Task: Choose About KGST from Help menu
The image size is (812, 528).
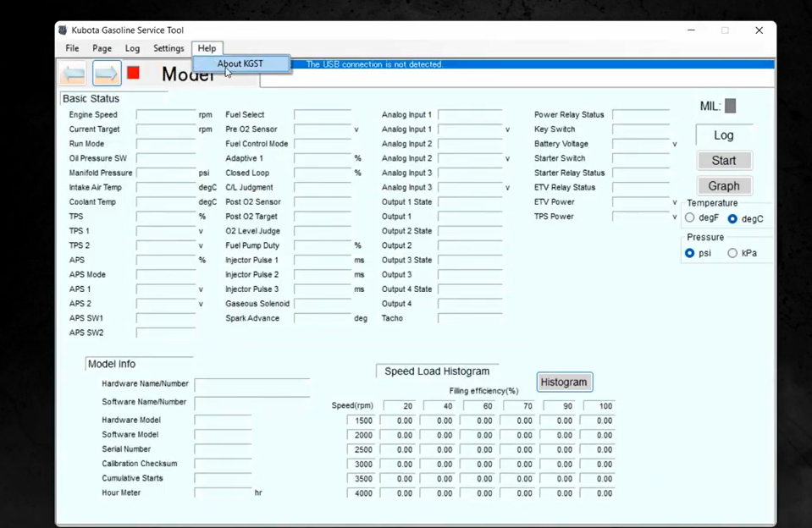Action: pyautogui.click(x=240, y=63)
